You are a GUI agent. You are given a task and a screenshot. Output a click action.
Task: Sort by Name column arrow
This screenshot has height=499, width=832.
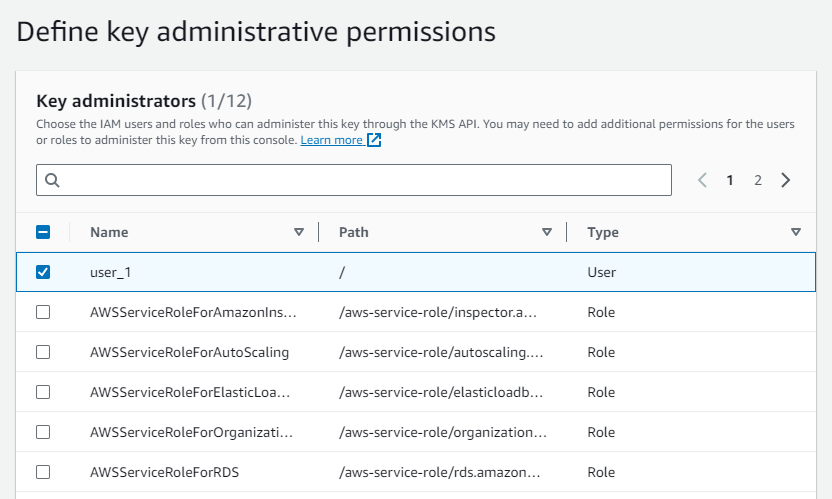coord(298,232)
